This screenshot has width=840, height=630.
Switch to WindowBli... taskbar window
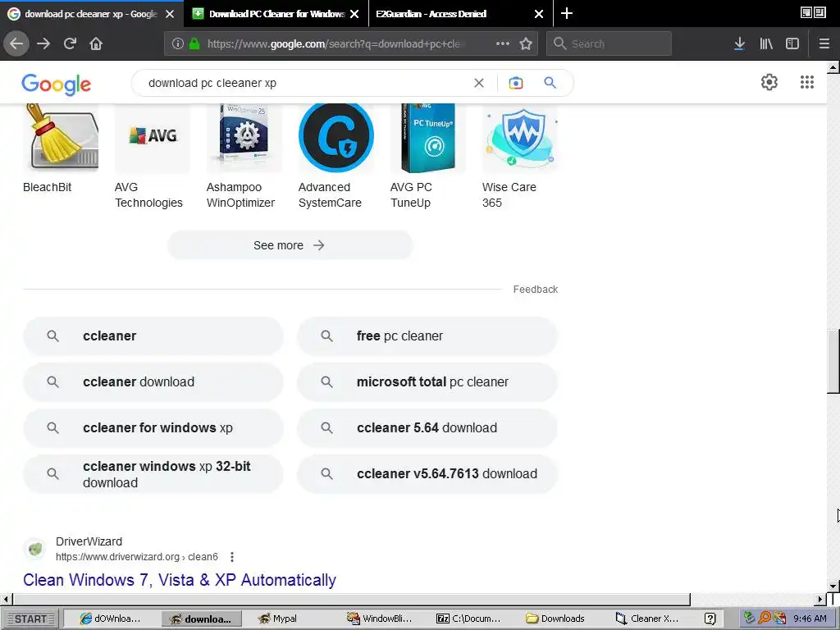[x=380, y=619]
